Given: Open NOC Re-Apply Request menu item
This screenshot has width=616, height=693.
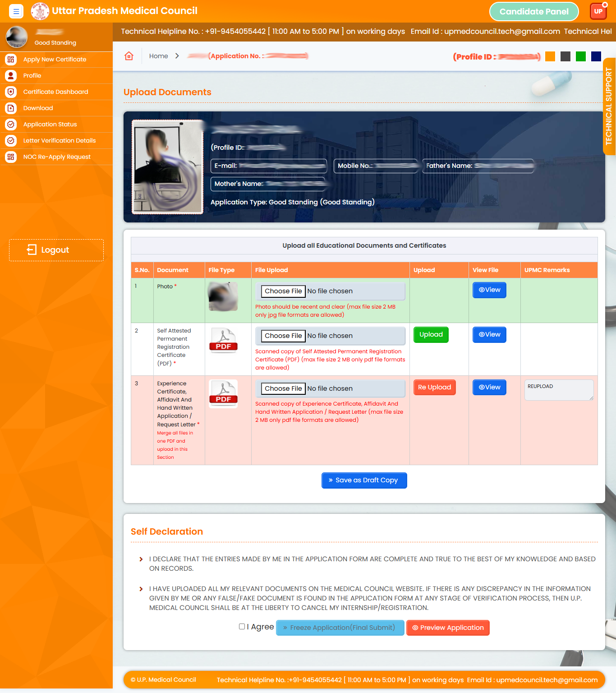Looking at the screenshot, I should [x=57, y=157].
